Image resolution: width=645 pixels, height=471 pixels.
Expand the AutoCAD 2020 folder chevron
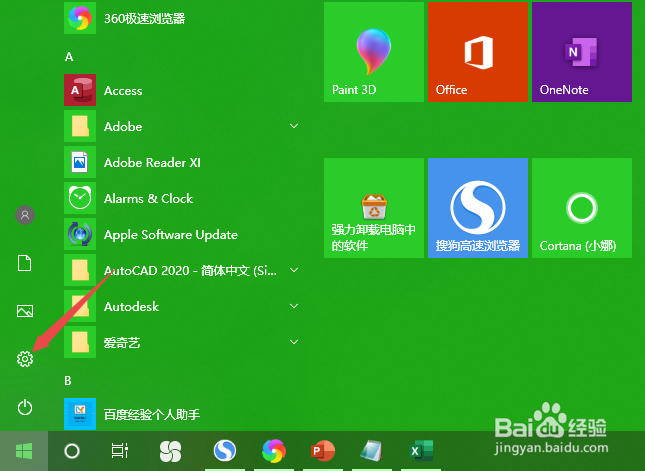[x=294, y=270]
